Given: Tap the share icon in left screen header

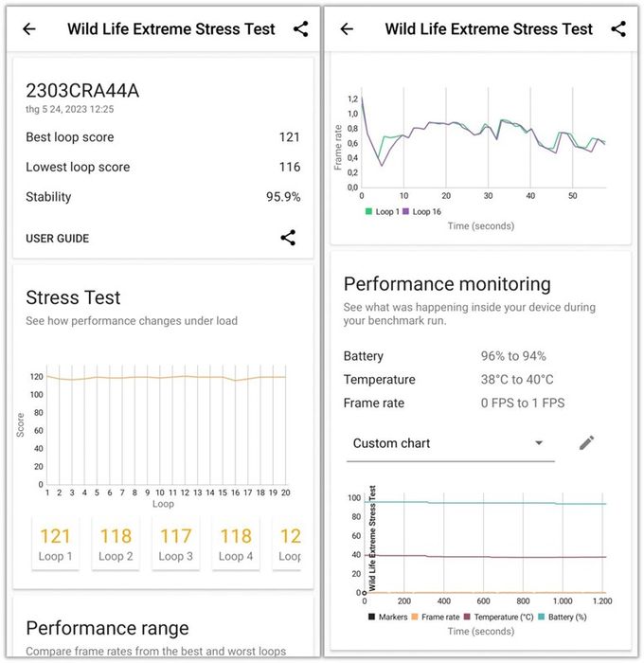Looking at the screenshot, I should point(300,28).
